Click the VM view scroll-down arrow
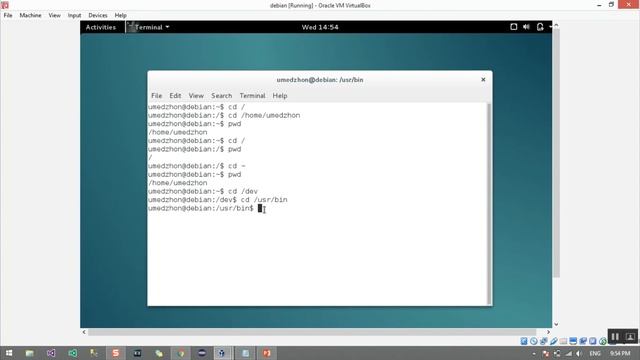The image size is (640, 360). tap(556, 324)
